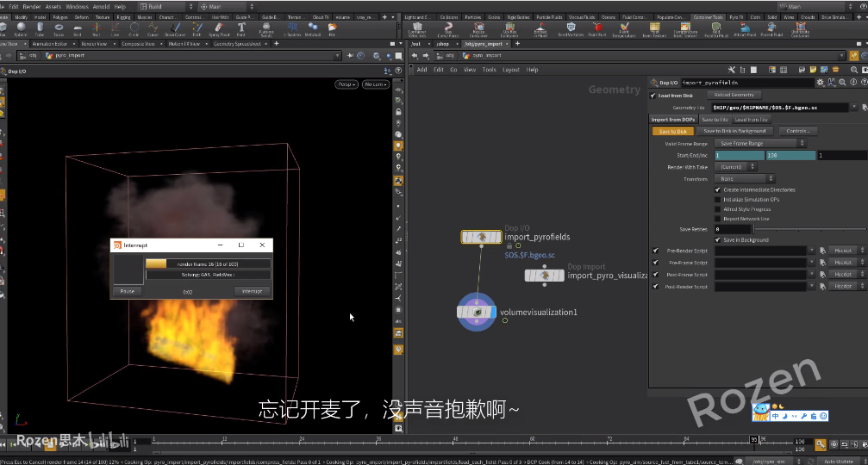Select the L-System shelf tool
868x465 pixels.
[x=292, y=28]
